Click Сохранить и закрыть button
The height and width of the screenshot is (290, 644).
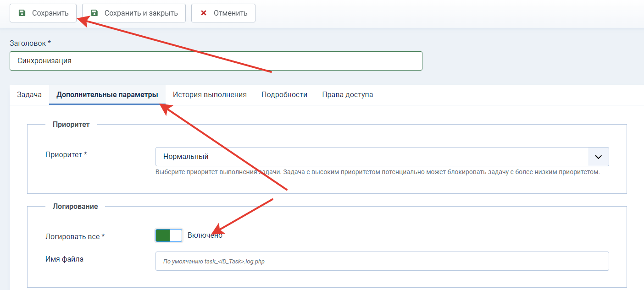134,13
